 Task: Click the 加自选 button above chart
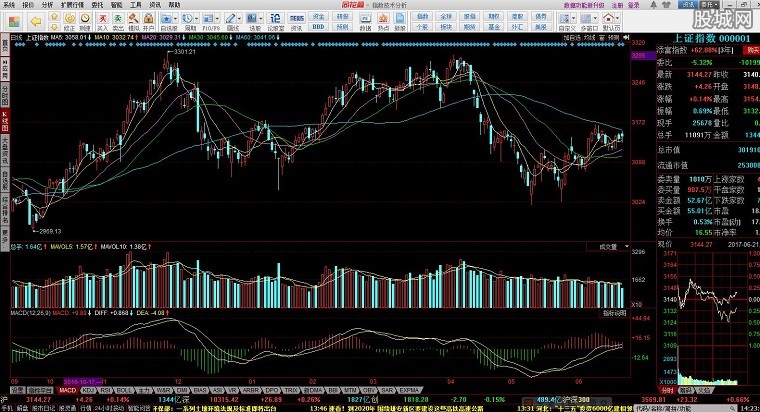pos(572,37)
